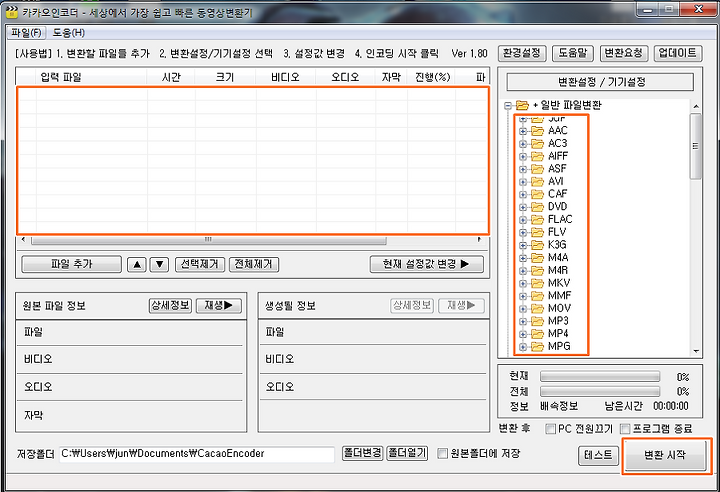Viewport: 720px width, 492px height.
Task: Select the K3G folder icon
Action: (x=537, y=245)
